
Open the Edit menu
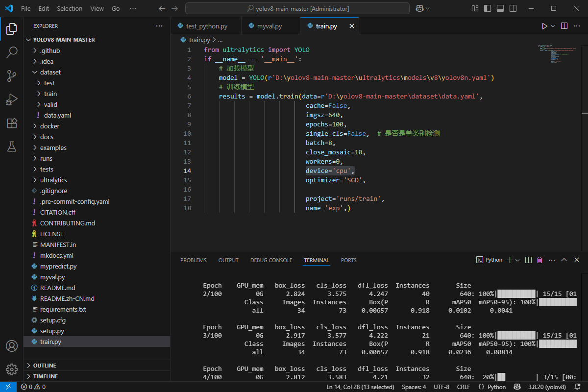[44, 8]
